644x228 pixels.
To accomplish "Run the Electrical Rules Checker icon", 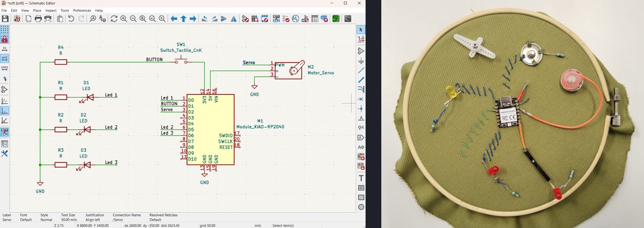I will [x=286, y=19].
